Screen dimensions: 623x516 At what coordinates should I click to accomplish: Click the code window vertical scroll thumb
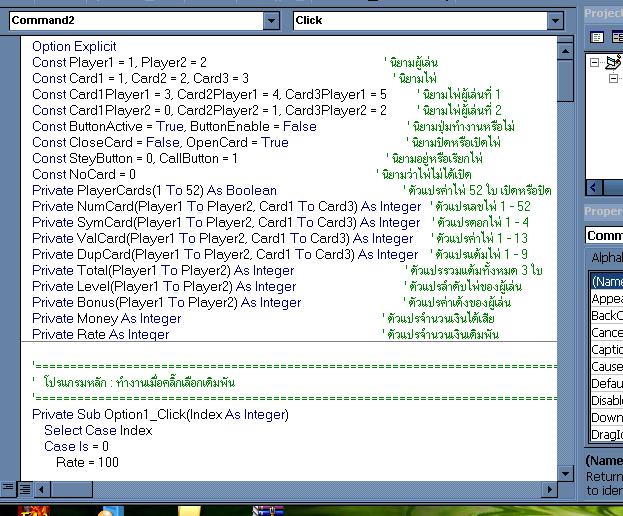(x=565, y=81)
